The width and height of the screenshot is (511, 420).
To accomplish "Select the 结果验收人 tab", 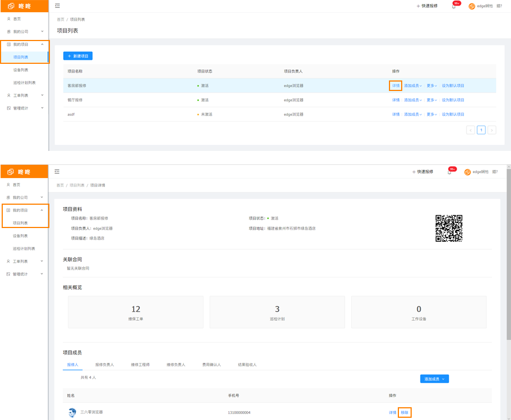I will pos(247,365).
